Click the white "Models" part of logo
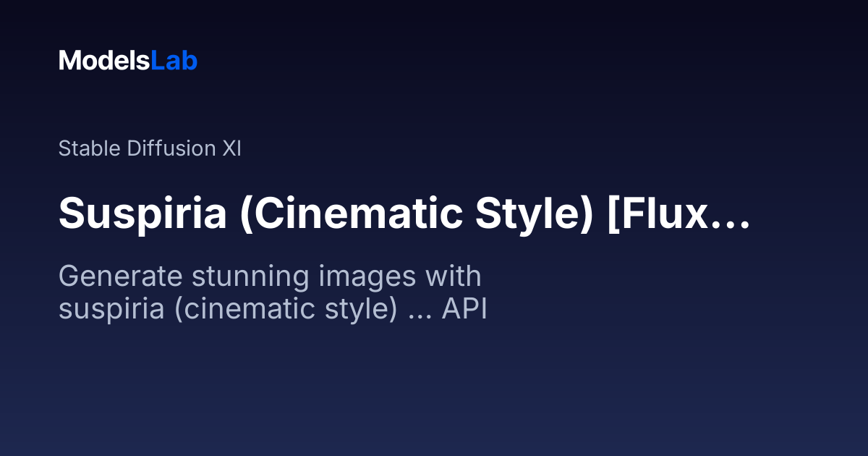868x456 pixels. tap(103, 61)
